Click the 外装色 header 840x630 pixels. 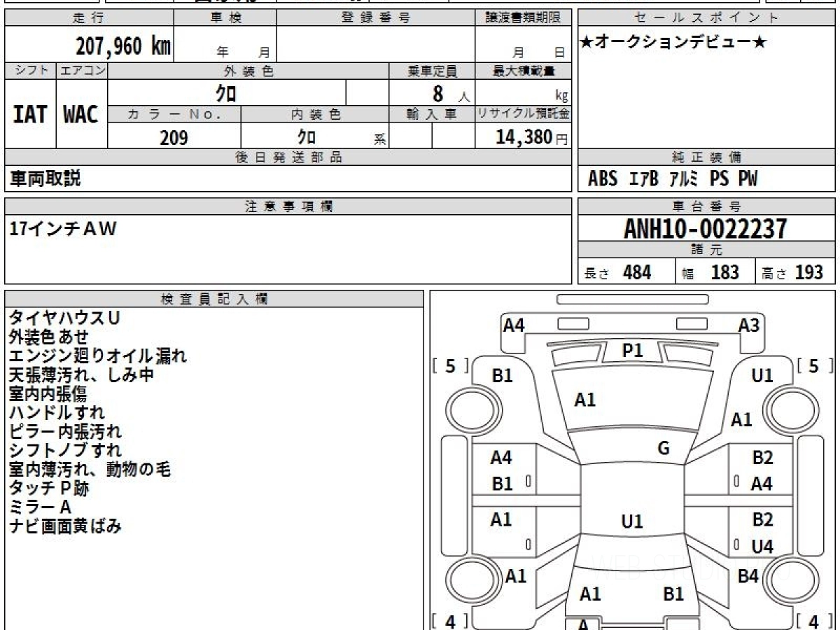pos(248,71)
